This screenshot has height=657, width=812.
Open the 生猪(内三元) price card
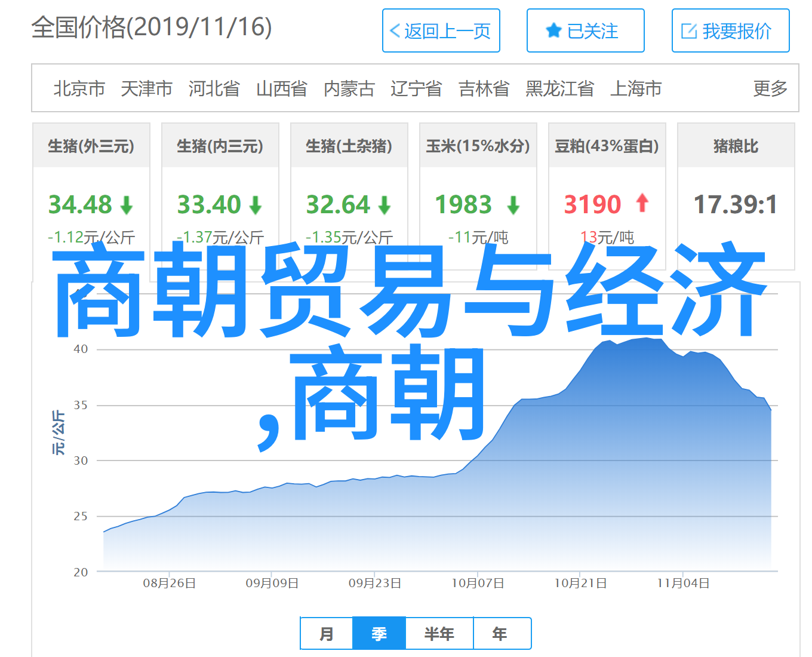(x=220, y=196)
